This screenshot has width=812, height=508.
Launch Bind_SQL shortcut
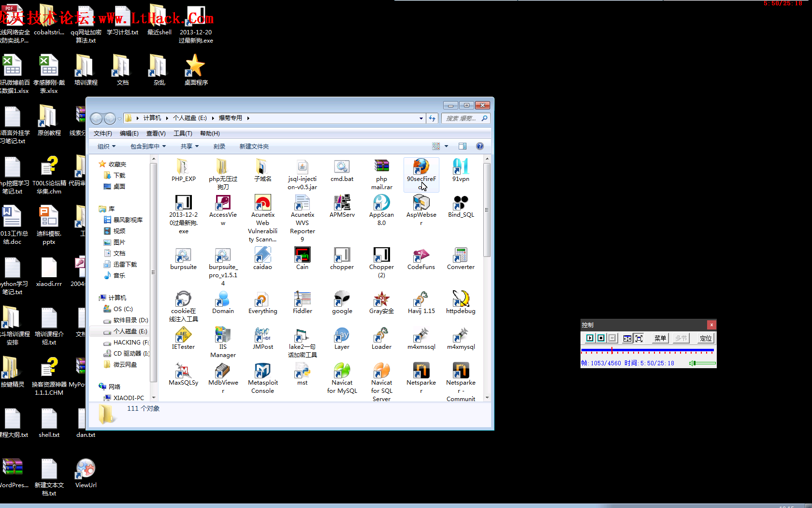coord(461,207)
